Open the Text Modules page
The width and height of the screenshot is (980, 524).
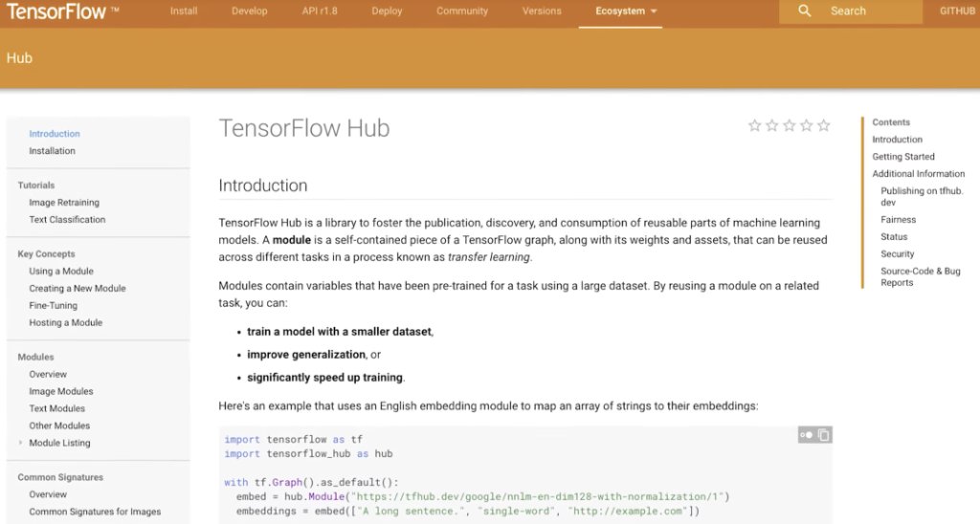(56, 408)
